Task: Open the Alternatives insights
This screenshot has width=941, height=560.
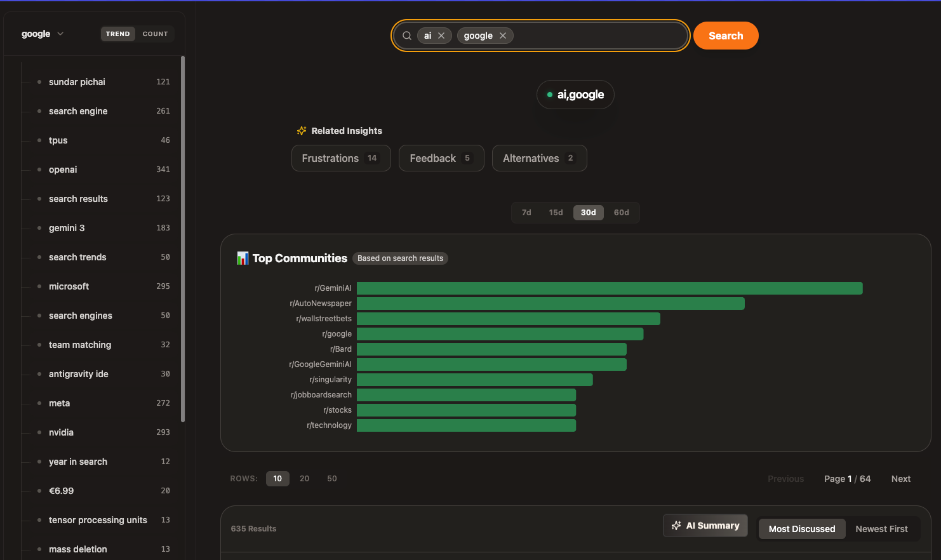Action: tap(539, 158)
